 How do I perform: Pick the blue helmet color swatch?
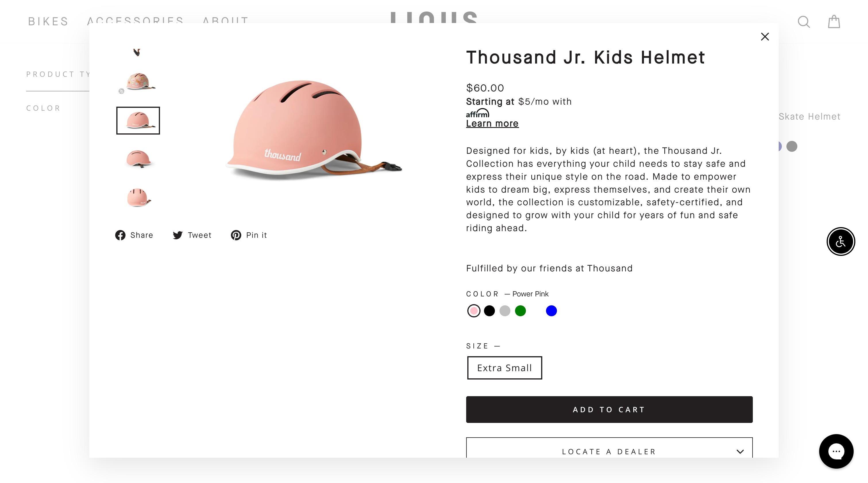click(551, 311)
